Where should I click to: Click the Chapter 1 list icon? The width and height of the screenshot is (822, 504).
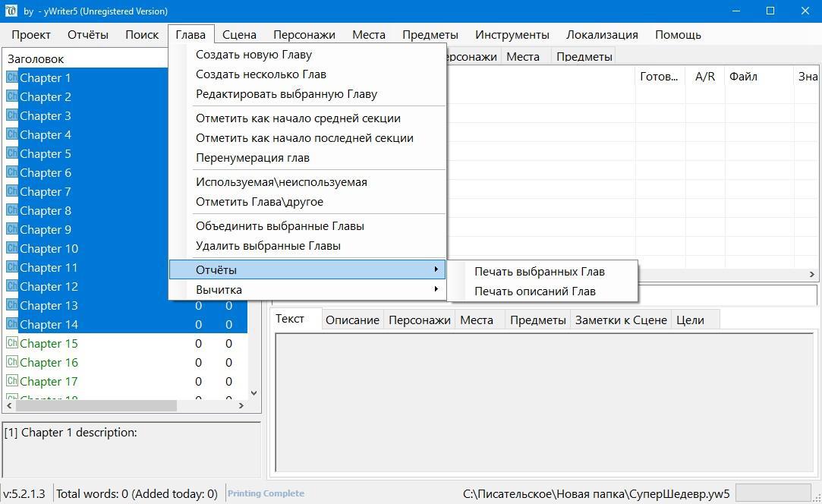pyautogui.click(x=11, y=77)
